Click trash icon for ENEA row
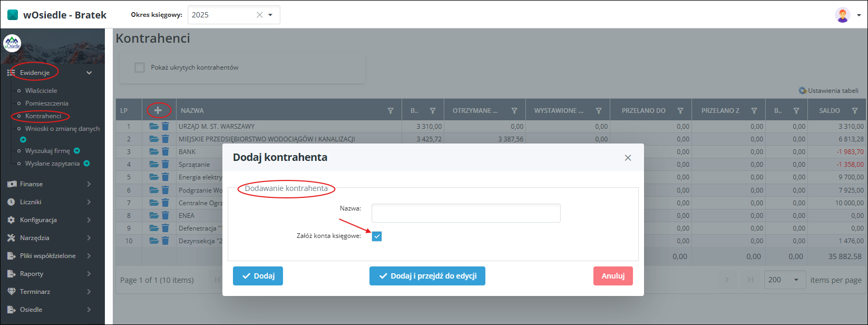Screen dimensions: 868x325 click(x=165, y=215)
